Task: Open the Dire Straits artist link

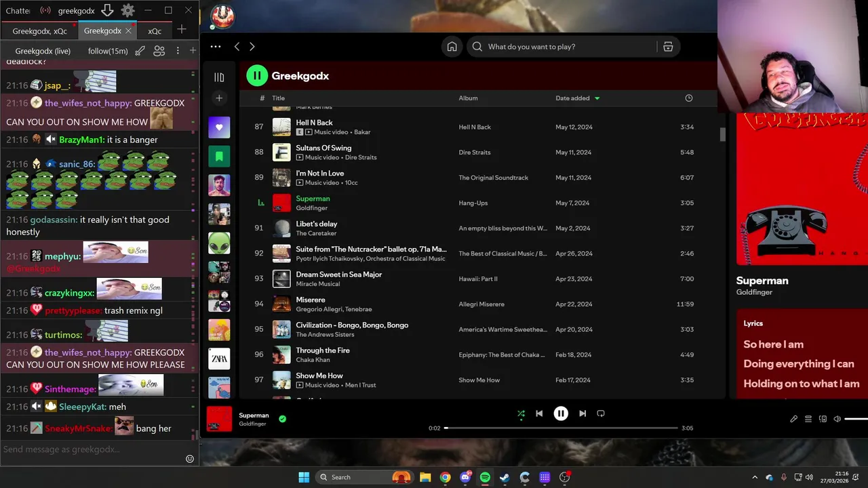Action: 360,157
